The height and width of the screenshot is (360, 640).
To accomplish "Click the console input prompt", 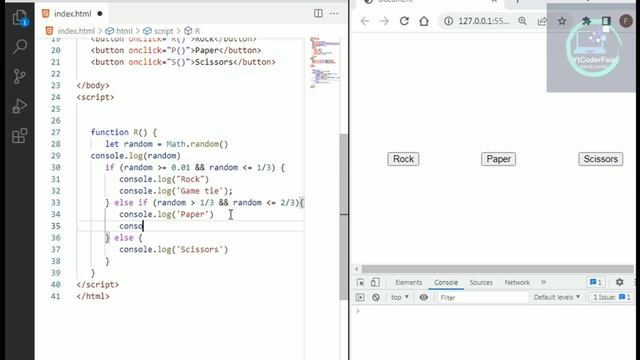I will pyautogui.click(x=494, y=311).
